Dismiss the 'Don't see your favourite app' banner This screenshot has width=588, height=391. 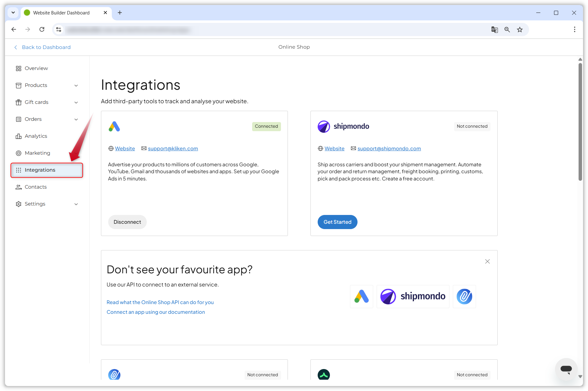(x=487, y=261)
